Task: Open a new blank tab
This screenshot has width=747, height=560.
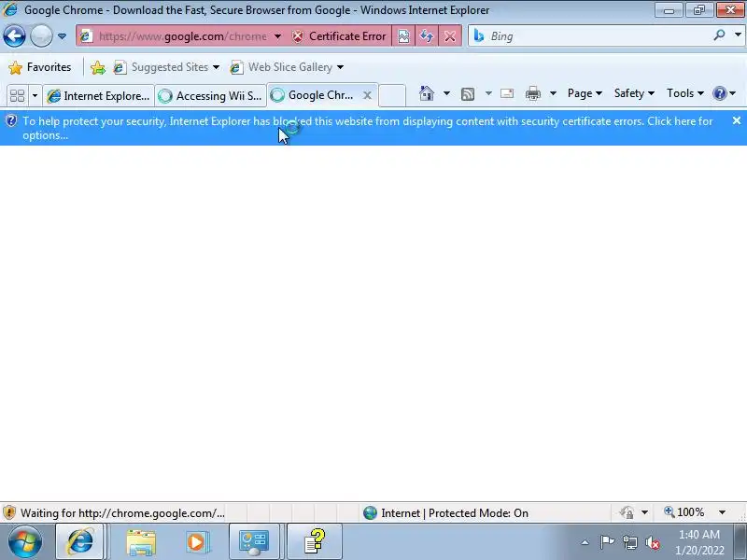Action: [392, 95]
